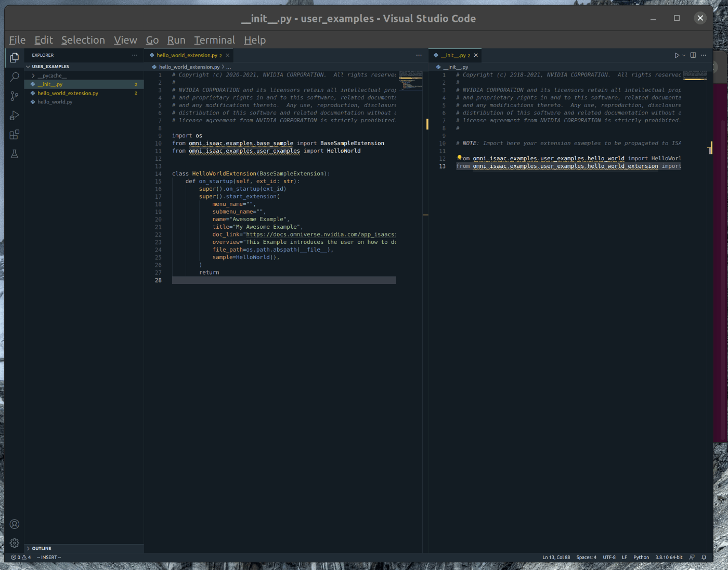Click the title="My Awesome Example" line
The image size is (728, 570).
(x=257, y=227)
